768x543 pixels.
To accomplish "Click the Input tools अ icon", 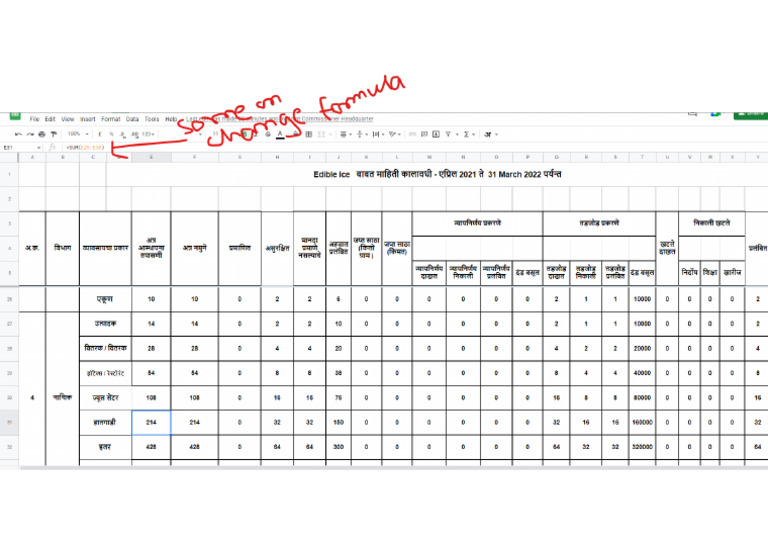I will click(x=487, y=134).
